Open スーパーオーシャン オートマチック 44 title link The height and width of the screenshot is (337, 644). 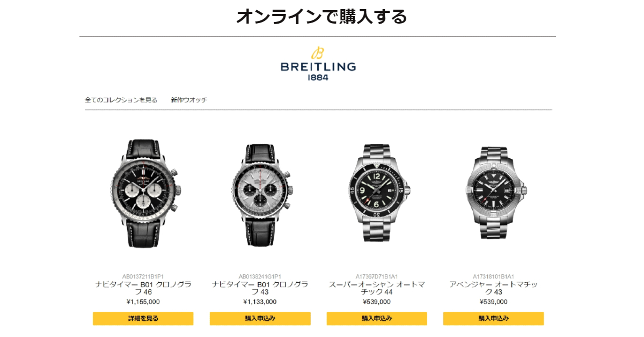pos(377,288)
